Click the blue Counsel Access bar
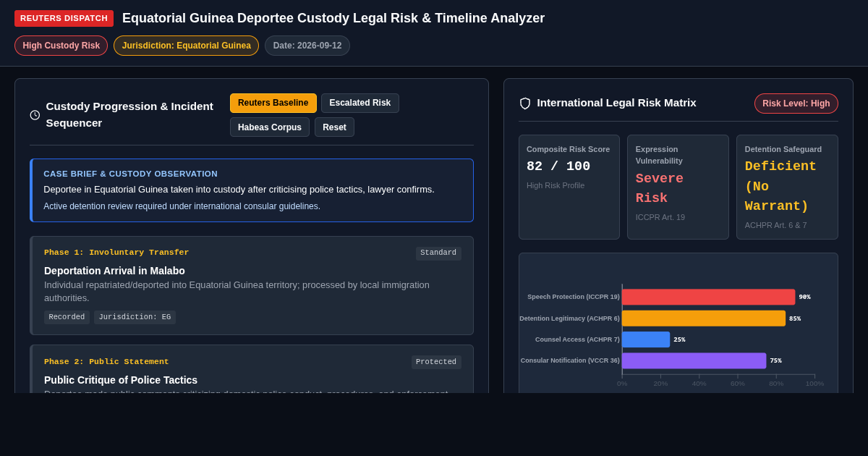 point(646,339)
